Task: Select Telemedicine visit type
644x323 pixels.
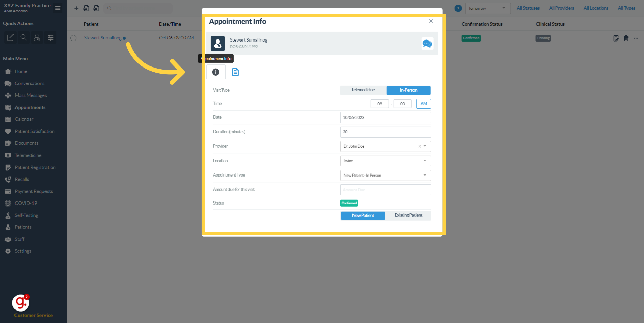Action: click(x=363, y=90)
